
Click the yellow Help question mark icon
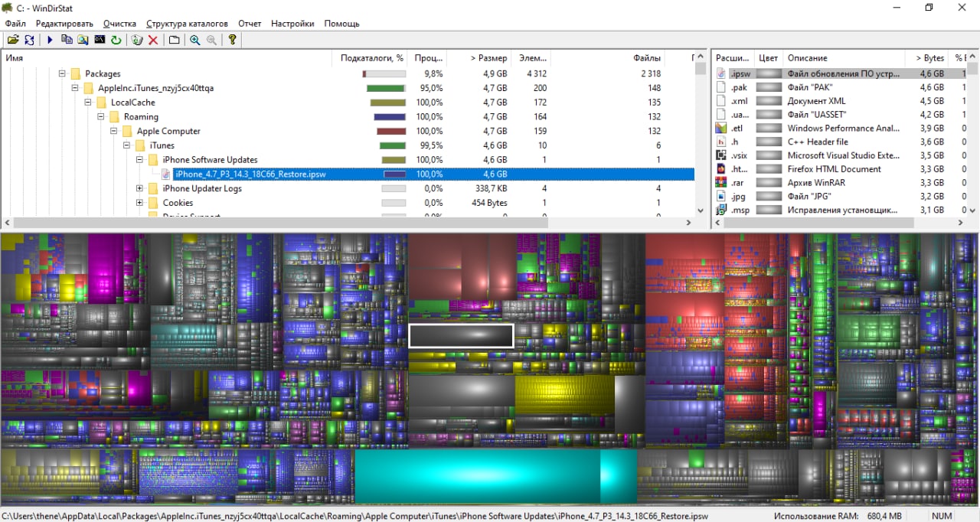point(233,40)
